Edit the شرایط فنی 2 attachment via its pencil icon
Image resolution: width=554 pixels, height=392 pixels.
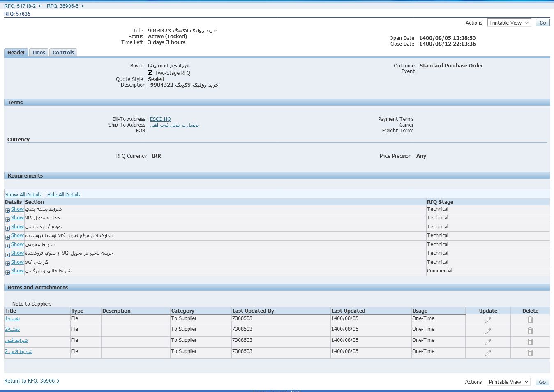tap(488, 353)
